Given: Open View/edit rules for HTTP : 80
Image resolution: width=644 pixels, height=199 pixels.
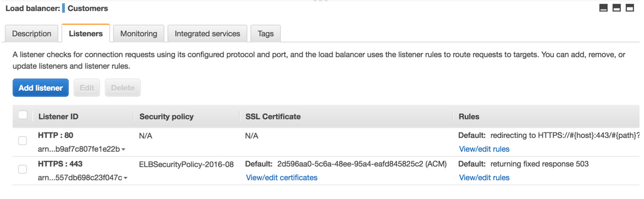Looking at the screenshot, I should [484, 149].
